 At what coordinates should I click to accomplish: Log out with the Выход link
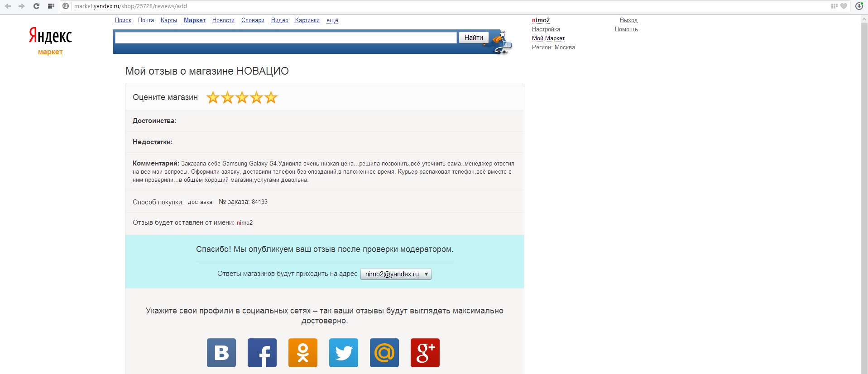628,20
